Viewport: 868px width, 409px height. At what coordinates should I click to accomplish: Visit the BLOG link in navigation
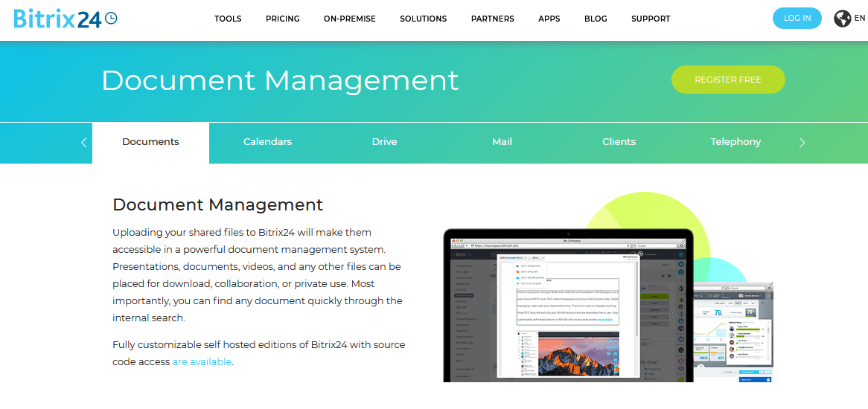tap(596, 19)
